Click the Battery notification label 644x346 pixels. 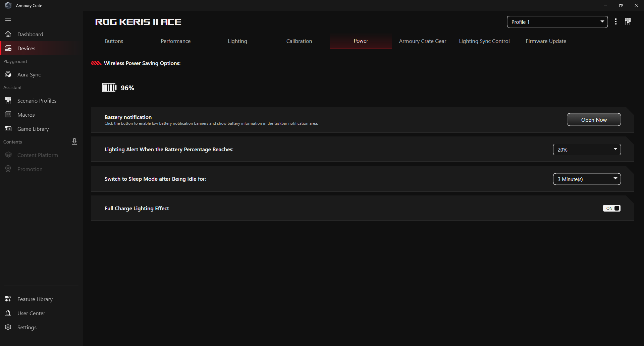point(128,117)
